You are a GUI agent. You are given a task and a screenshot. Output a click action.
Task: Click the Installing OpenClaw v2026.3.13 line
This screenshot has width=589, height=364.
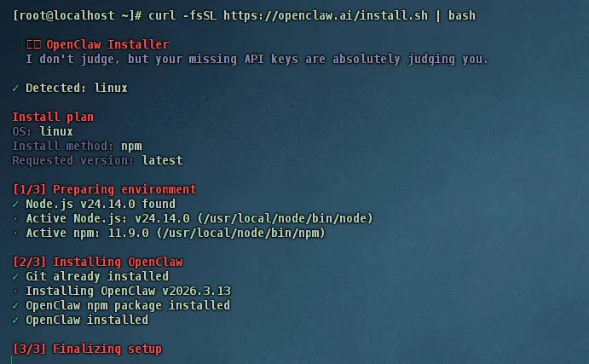pyautogui.click(x=128, y=292)
